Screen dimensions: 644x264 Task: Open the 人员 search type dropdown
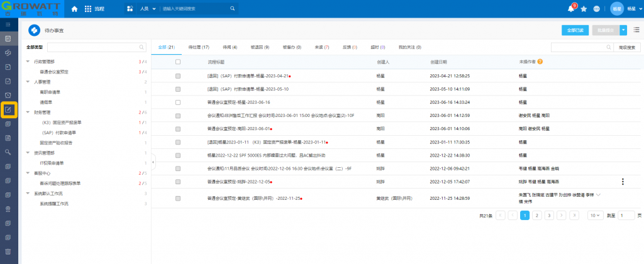click(x=147, y=9)
